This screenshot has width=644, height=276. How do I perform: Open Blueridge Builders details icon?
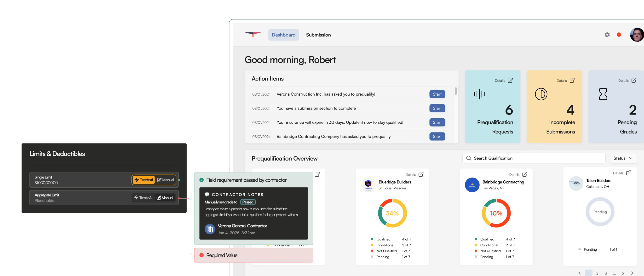coord(421,174)
